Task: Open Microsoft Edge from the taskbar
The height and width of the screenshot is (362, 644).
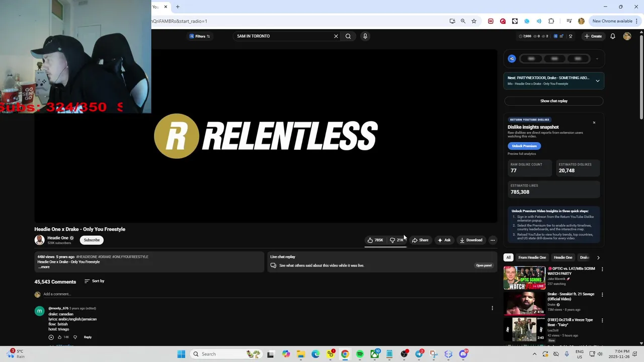Action: click(x=315, y=354)
